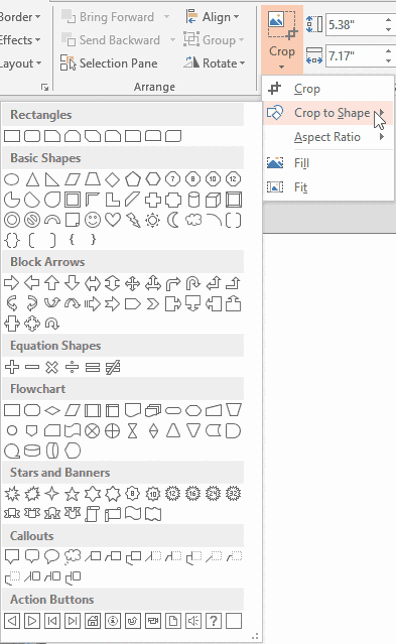
Task: Choose the Flowchart Or shape
Action: (113, 431)
